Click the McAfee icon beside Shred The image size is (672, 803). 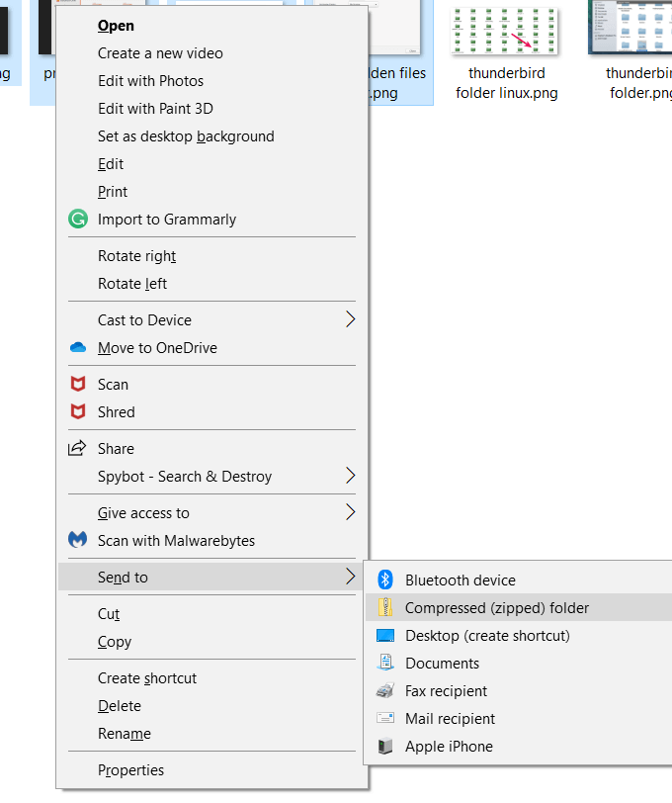pyautogui.click(x=78, y=411)
